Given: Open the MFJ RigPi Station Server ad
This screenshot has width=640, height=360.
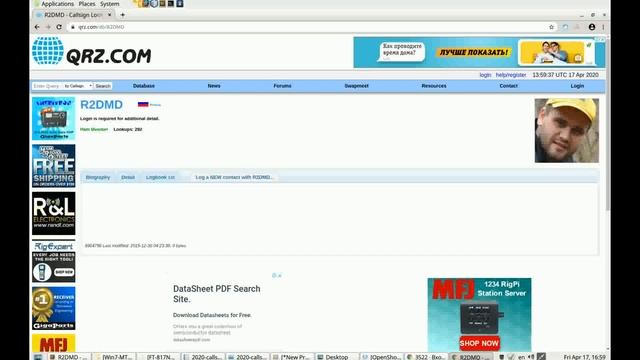Looking at the screenshot, I should click(479, 315).
